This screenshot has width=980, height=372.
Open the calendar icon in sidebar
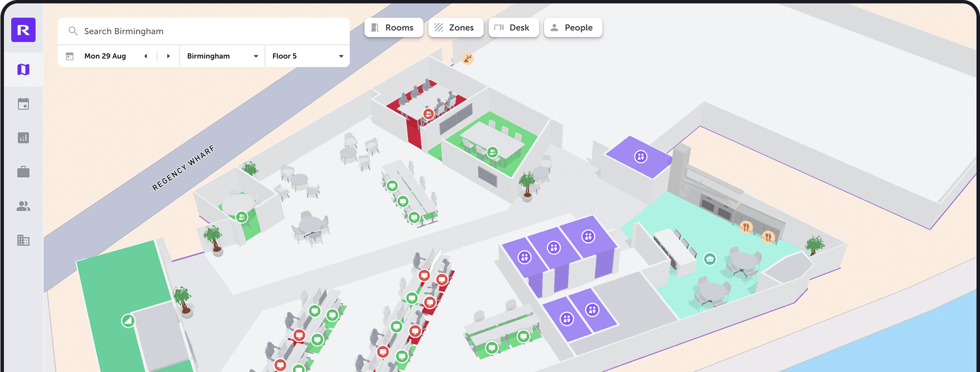(x=23, y=104)
